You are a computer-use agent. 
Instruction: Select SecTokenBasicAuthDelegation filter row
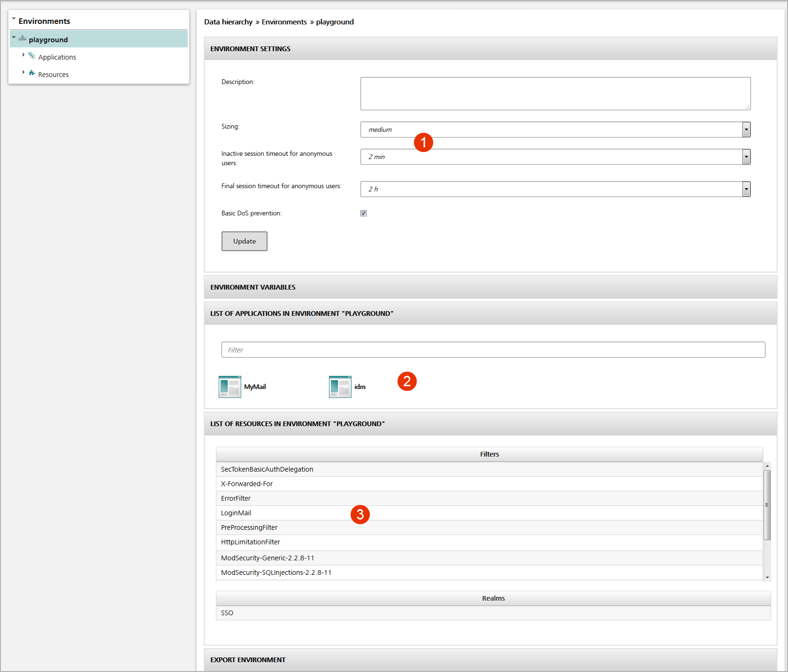coord(490,469)
